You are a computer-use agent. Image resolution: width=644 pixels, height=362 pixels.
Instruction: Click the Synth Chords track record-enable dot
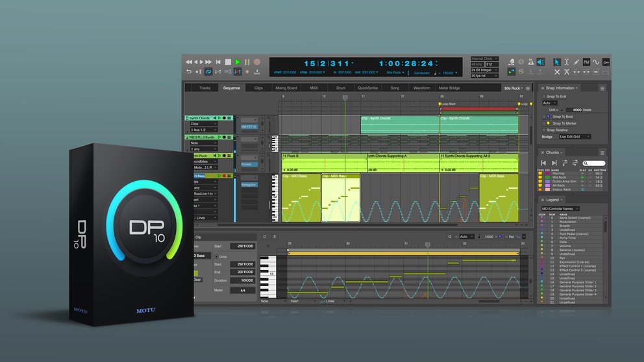[224, 118]
